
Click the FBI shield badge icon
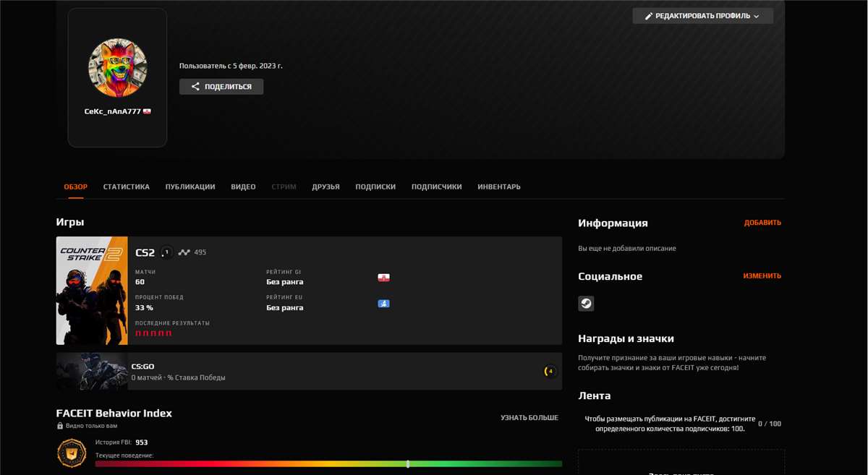pos(72,453)
